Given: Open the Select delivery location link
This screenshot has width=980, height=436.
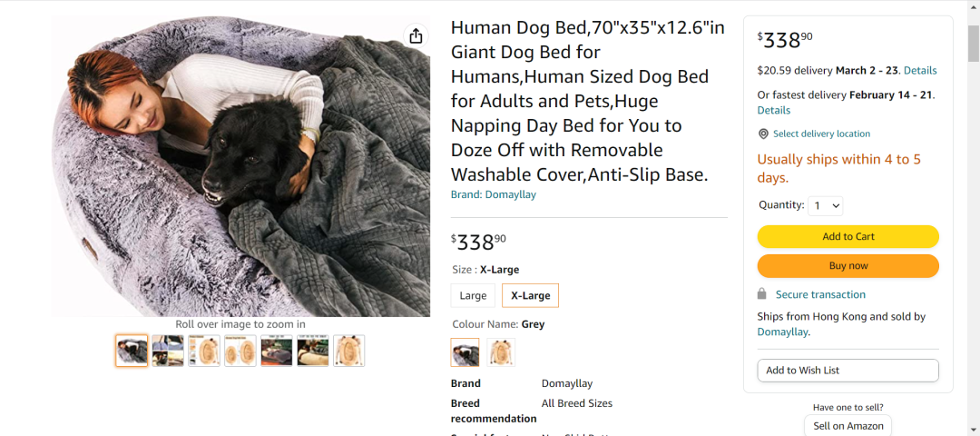Looking at the screenshot, I should tap(821, 134).
